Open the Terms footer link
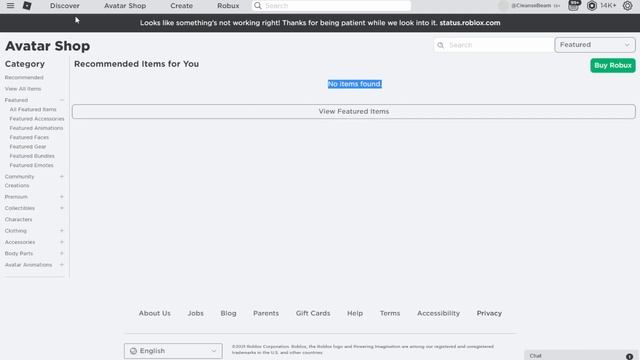Viewport: 640px width, 360px height. click(390, 313)
